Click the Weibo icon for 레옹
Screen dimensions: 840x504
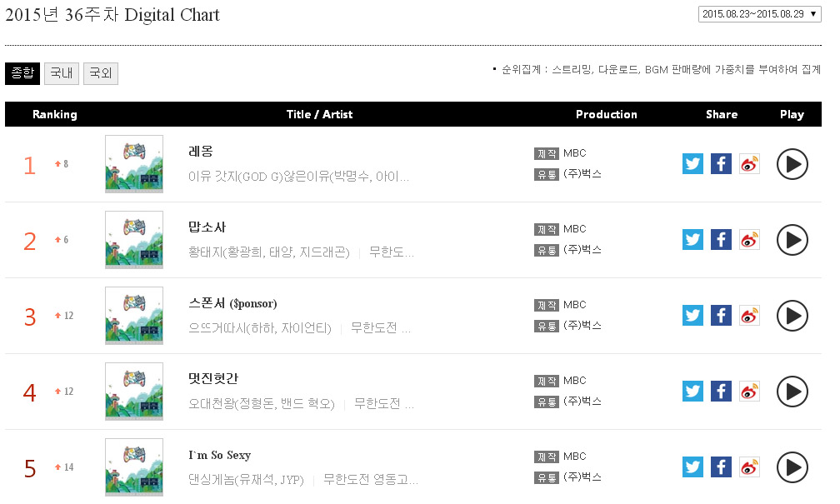[749, 164]
